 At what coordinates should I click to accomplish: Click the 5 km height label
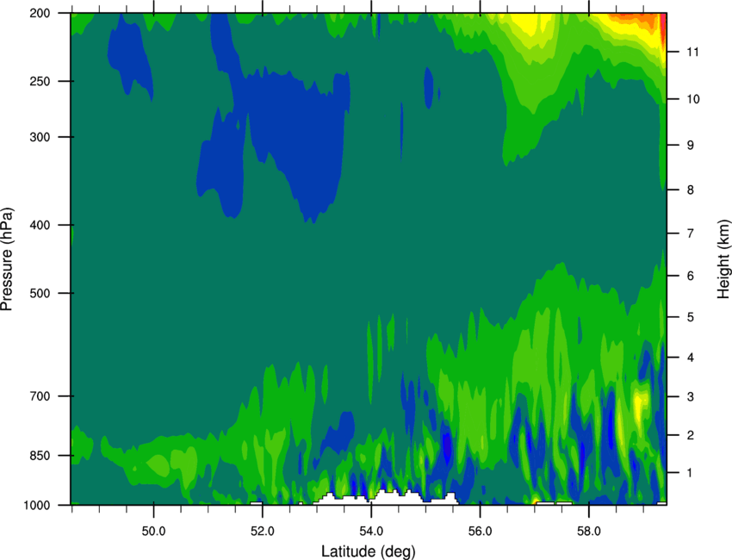(x=691, y=317)
